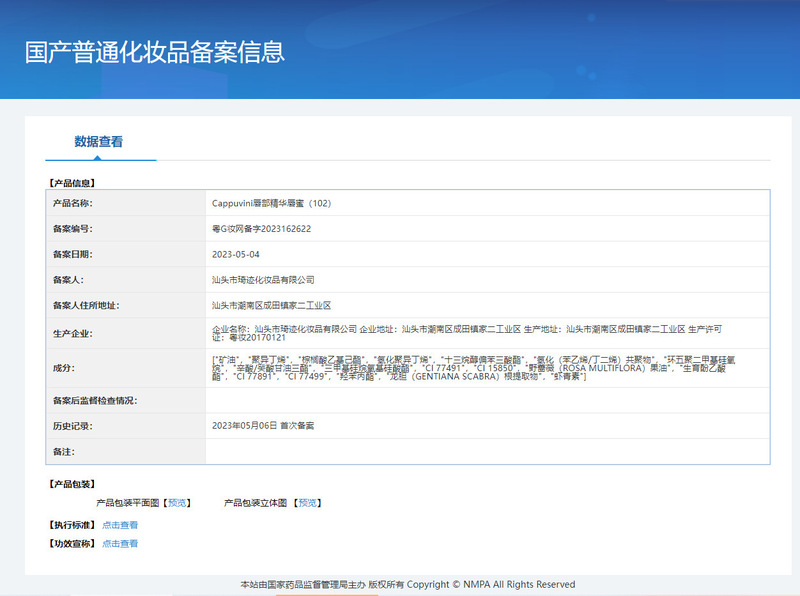
Task: Click the 【产品信息】 section heading
Action: pos(72,183)
